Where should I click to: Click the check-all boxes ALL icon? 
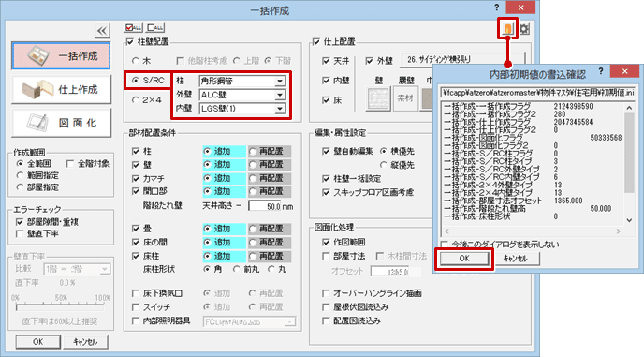tap(133, 27)
